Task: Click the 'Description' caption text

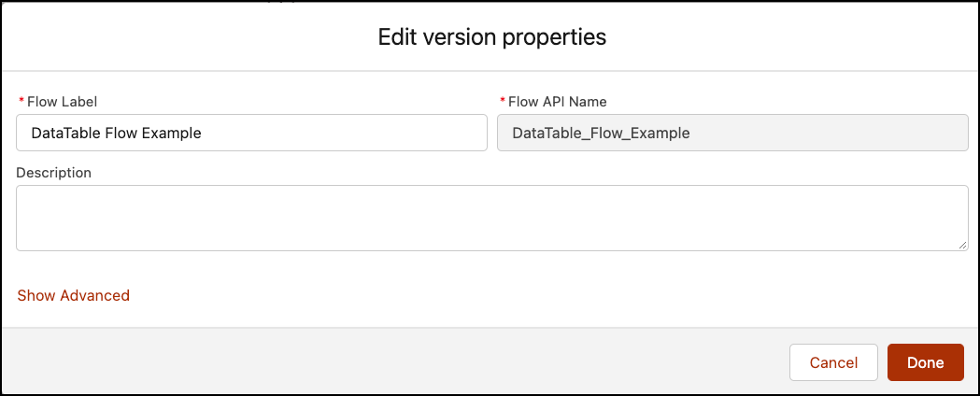Action: click(x=53, y=173)
